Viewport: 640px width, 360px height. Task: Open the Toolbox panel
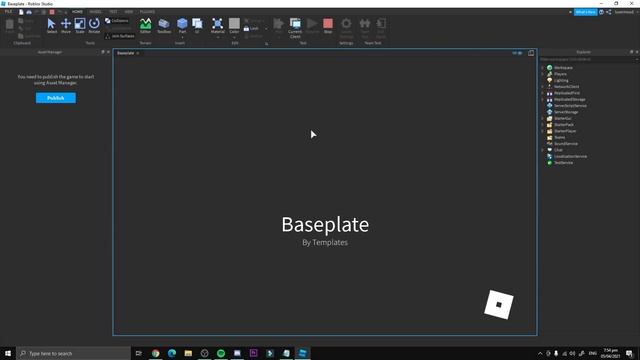coord(164,26)
